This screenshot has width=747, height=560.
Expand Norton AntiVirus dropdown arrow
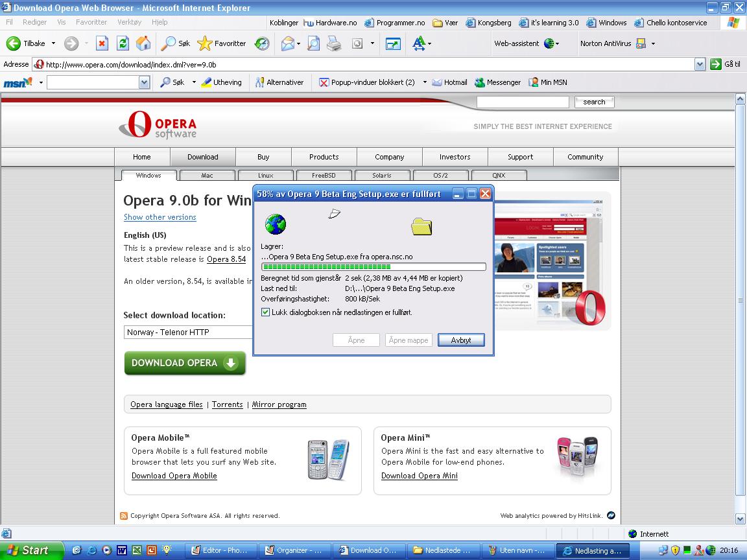tap(653, 44)
